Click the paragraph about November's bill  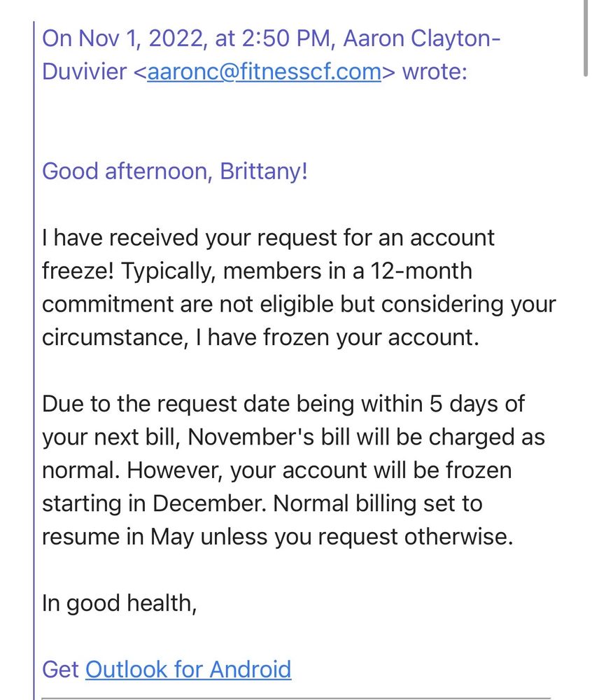tap(293, 470)
